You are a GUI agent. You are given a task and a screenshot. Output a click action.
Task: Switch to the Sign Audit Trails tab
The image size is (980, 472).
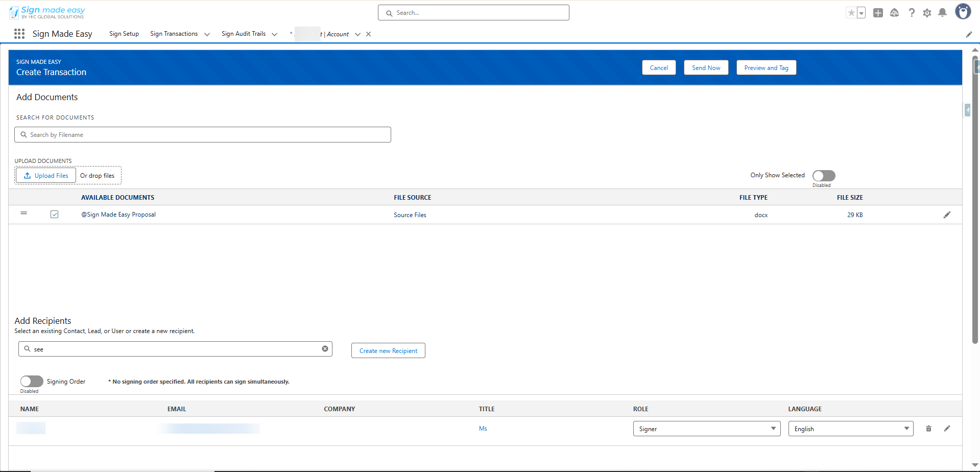[244, 34]
